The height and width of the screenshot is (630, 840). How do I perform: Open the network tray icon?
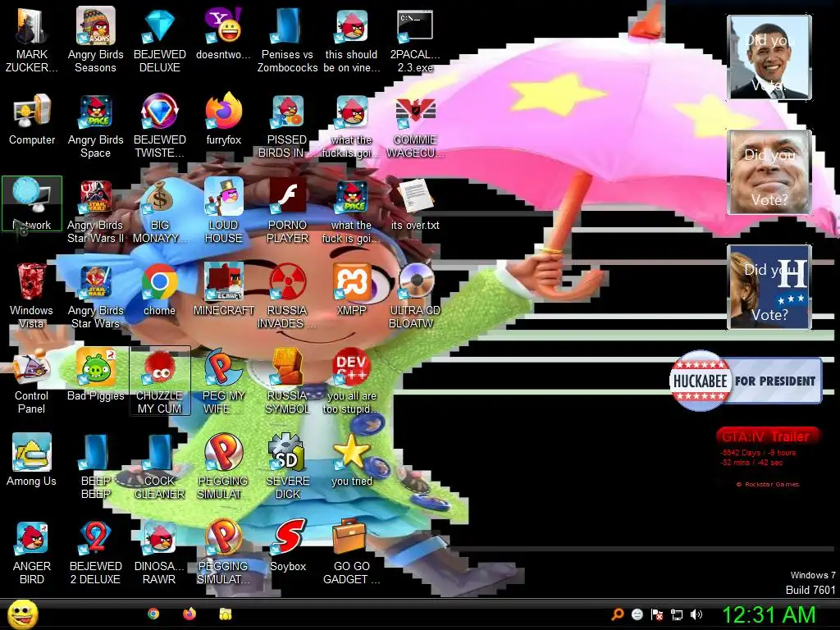tap(677, 614)
